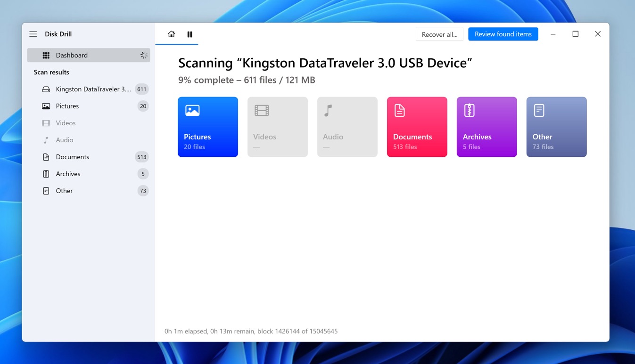635x364 pixels.
Task: Click the 20 badge beside Pictures
Action: (143, 106)
